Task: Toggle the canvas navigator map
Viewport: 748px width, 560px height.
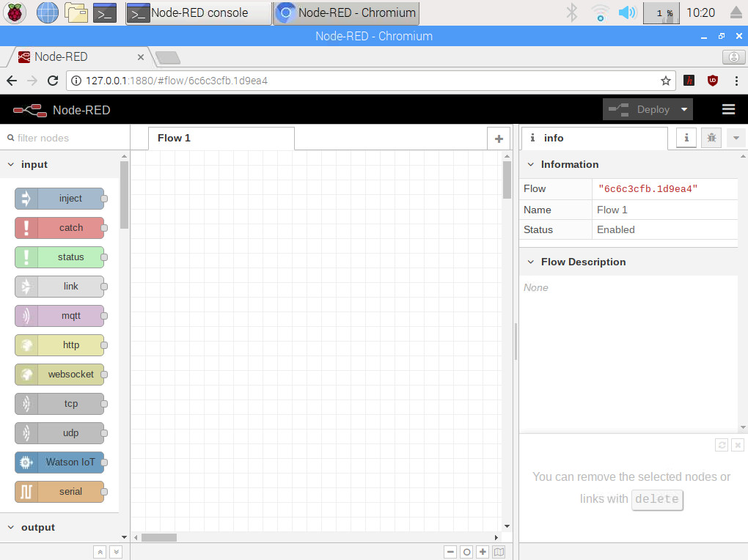Action: (499, 552)
